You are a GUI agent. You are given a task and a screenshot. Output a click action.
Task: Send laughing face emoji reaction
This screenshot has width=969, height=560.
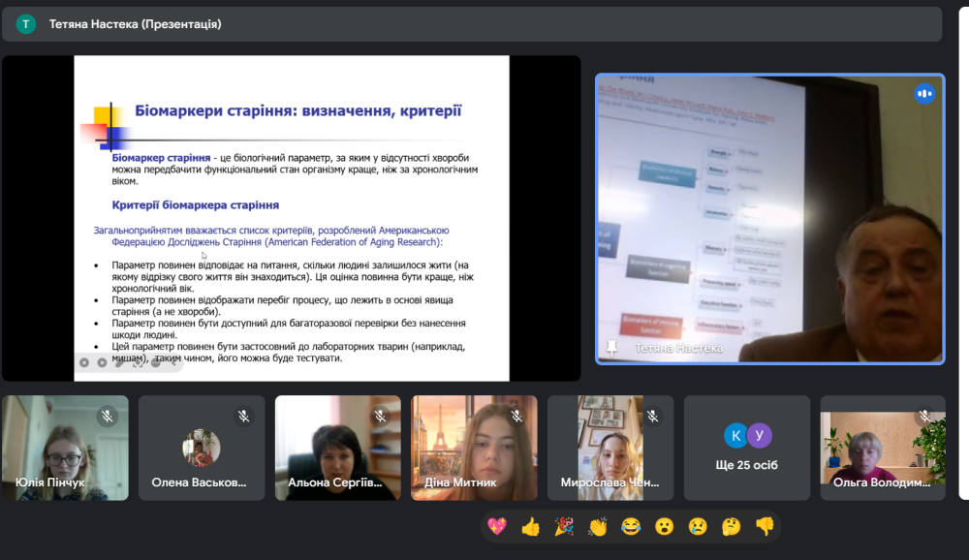pos(631,527)
